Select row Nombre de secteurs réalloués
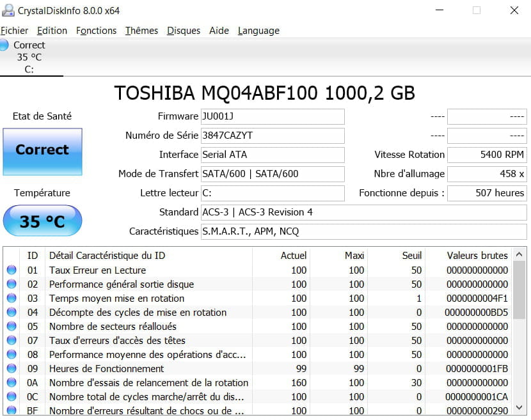This screenshot has height=420, width=531. [258, 326]
